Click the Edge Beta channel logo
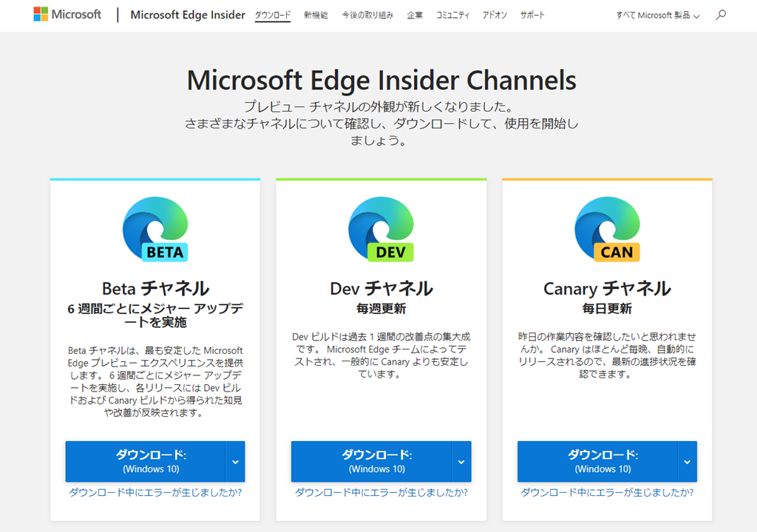The width and height of the screenshot is (757, 532). click(155, 229)
